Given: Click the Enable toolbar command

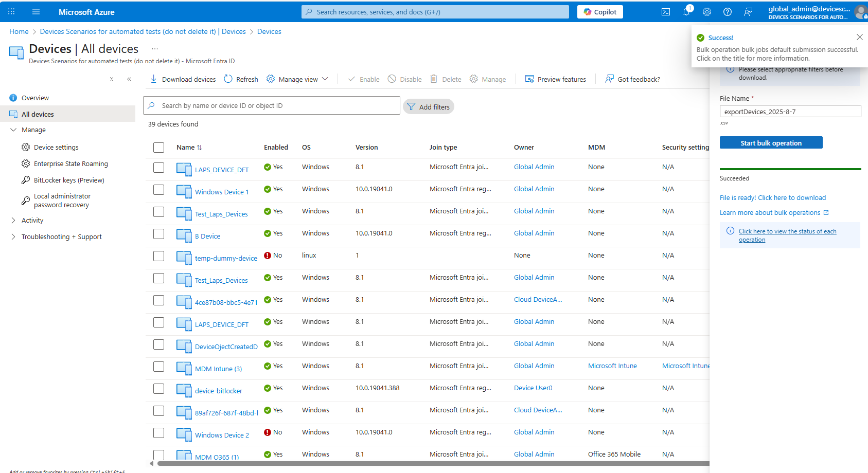Looking at the screenshot, I should tap(364, 79).
